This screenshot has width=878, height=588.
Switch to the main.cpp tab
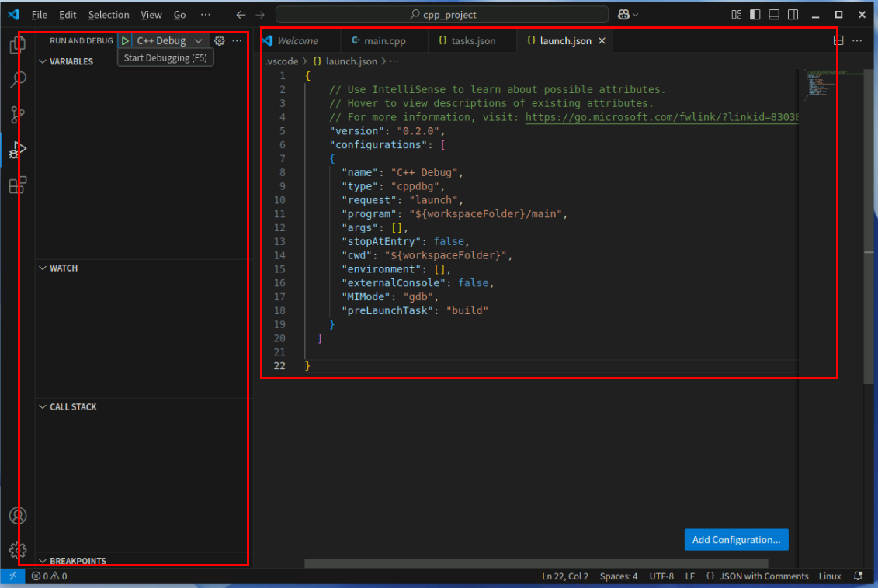point(384,41)
